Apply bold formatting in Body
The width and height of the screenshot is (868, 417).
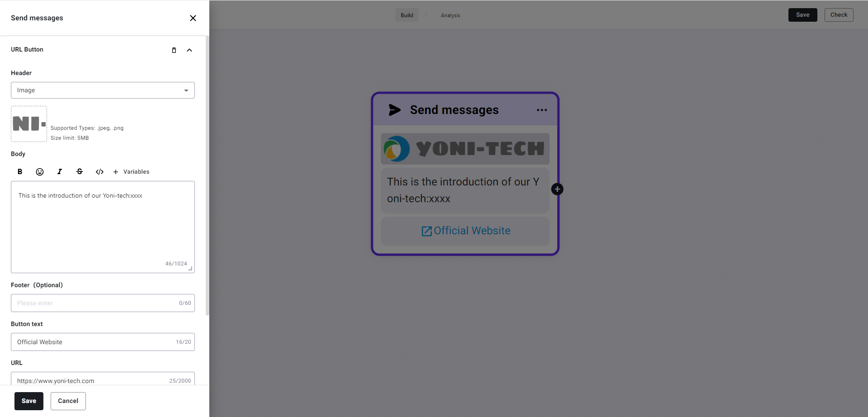pos(20,171)
